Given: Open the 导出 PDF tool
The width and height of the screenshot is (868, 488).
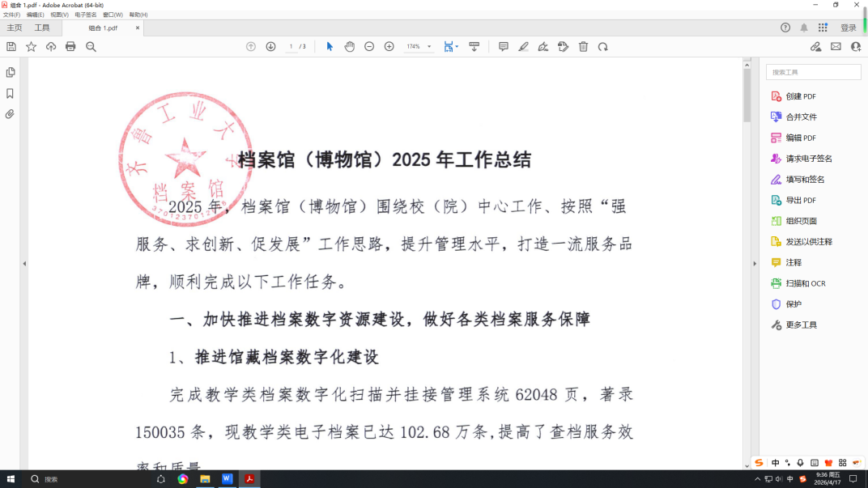Looking at the screenshot, I should coord(801,200).
